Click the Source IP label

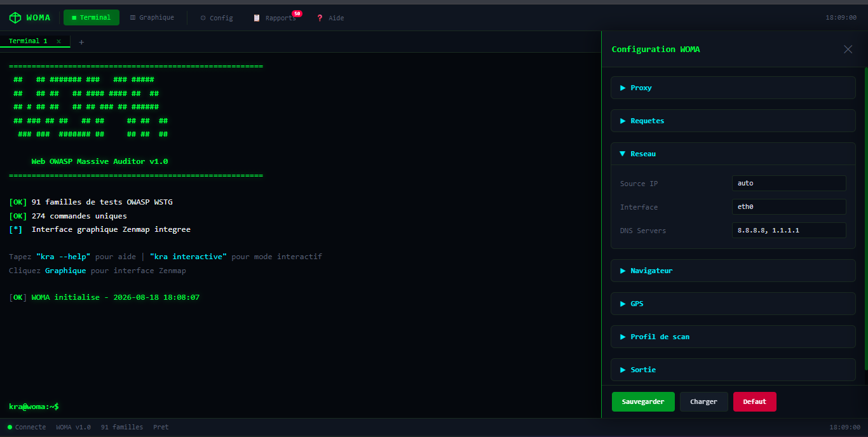point(639,184)
